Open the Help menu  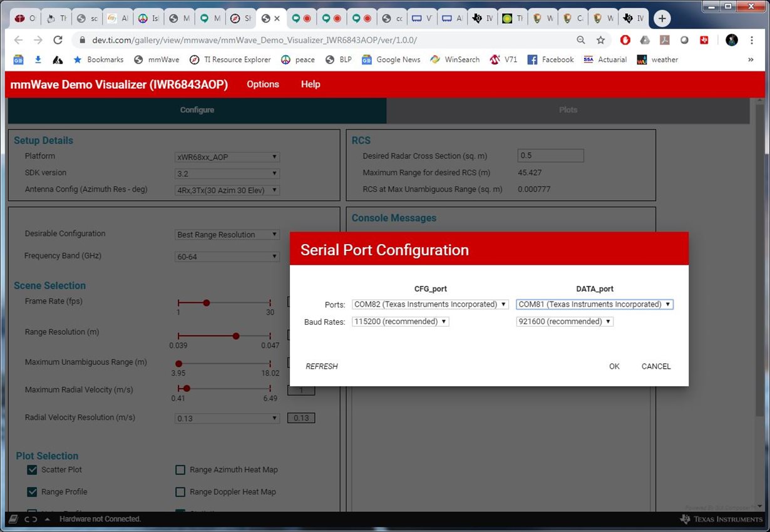(x=311, y=84)
